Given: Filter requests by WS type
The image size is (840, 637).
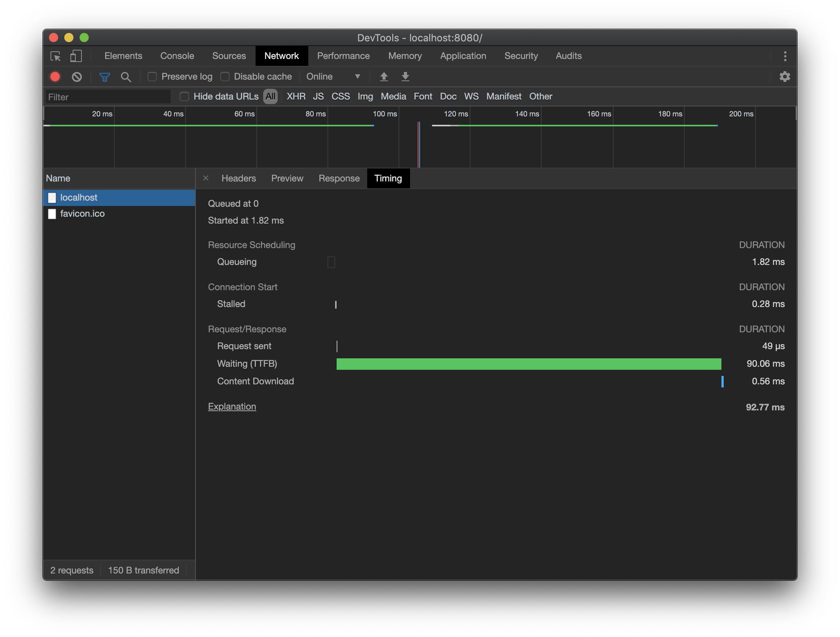Looking at the screenshot, I should pos(471,96).
